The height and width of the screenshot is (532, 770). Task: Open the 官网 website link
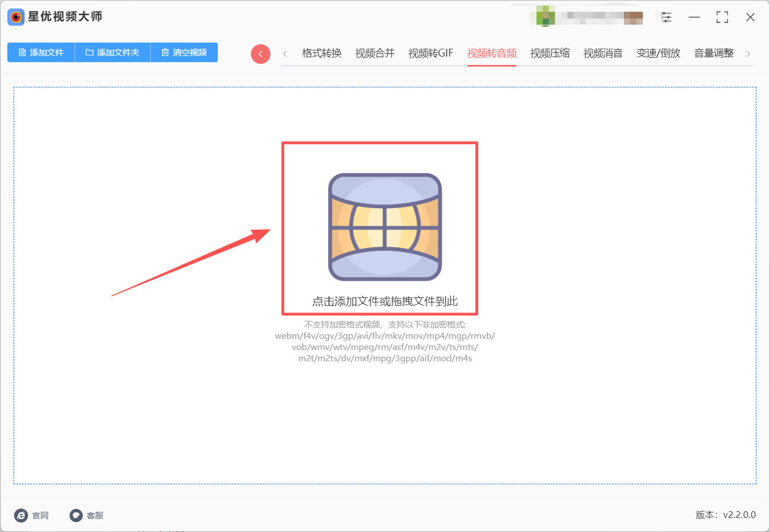click(31, 515)
